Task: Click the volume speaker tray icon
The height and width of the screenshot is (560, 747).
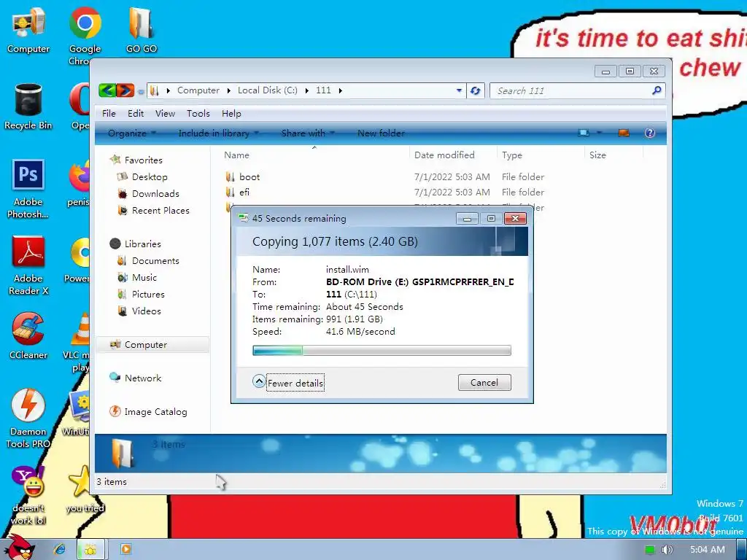Action: tap(667, 550)
